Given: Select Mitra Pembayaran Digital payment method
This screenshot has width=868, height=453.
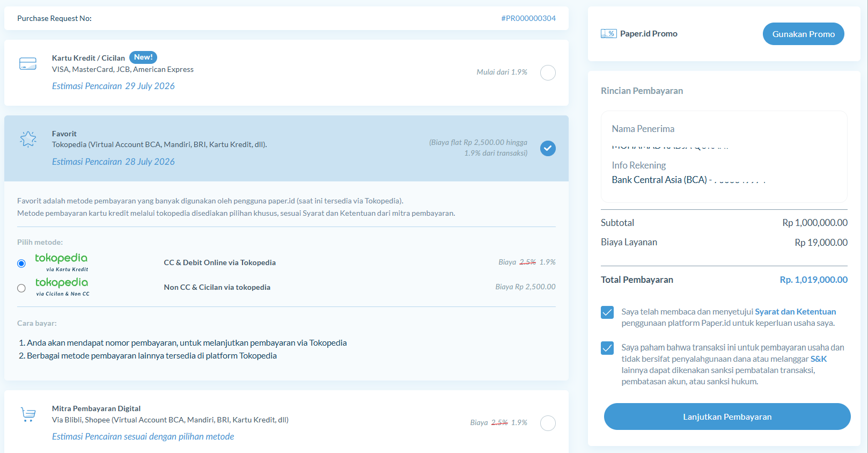Looking at the screenshot, I should (x=548, y=423).
